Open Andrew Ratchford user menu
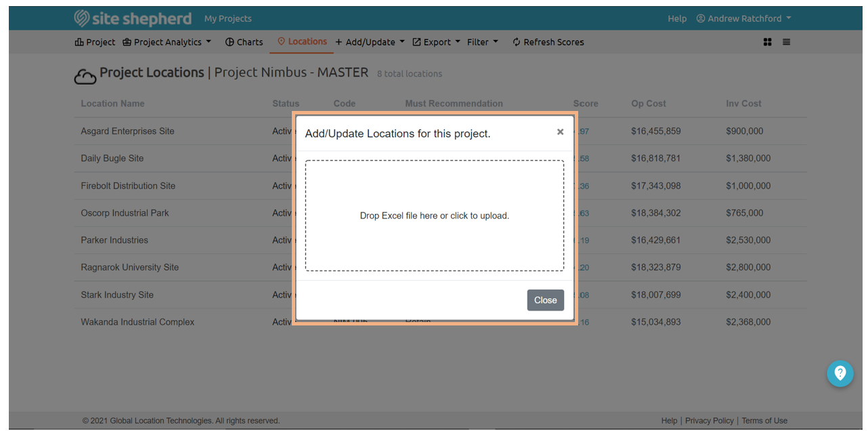The height and width of the screenshot is (431, 868). [743, 18]
